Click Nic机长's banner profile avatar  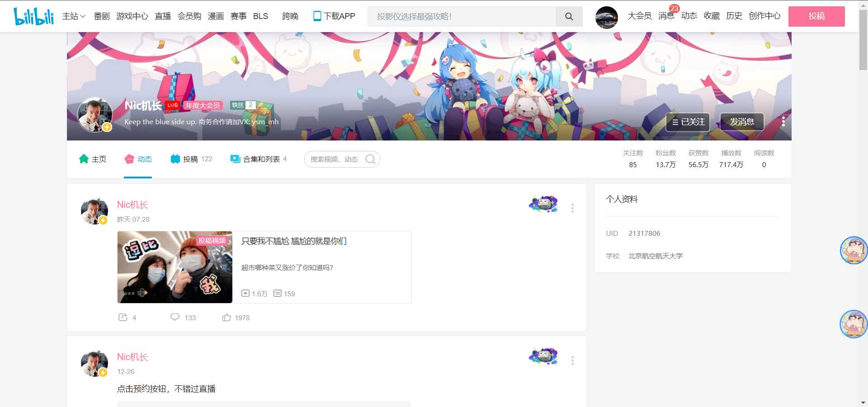pos(94,115)
